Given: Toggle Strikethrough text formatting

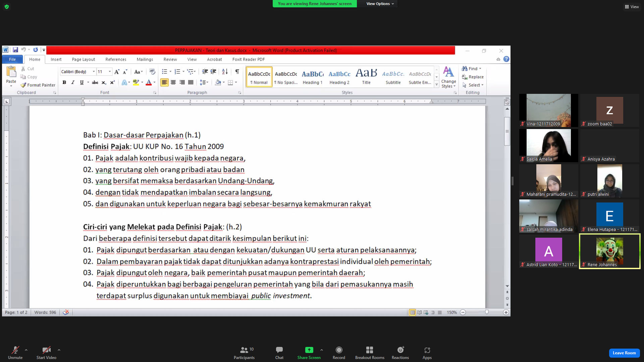Looking at the screenshot, I should (x=95, y=82).
